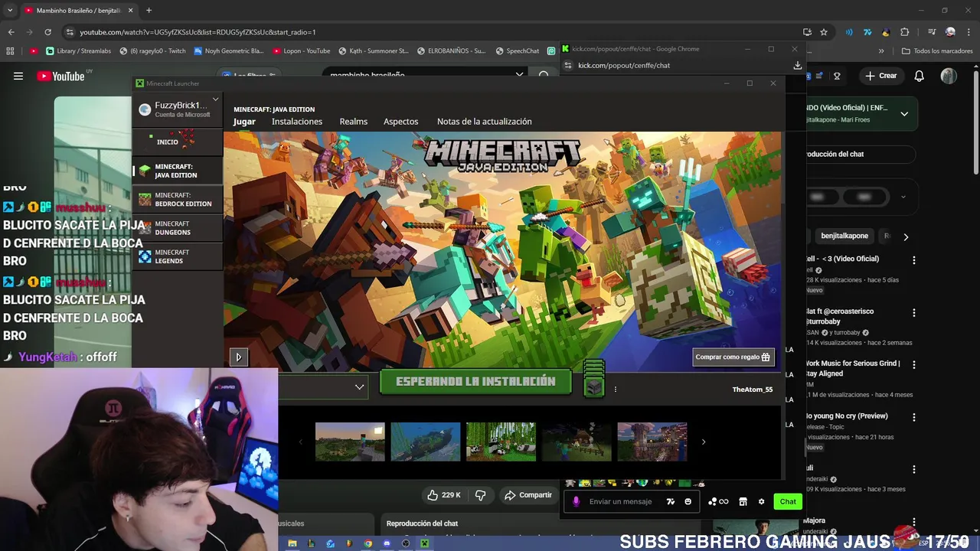Open Discord from the taskbar
The width and height of the screenshot is (980, 551).
[387, 543]
